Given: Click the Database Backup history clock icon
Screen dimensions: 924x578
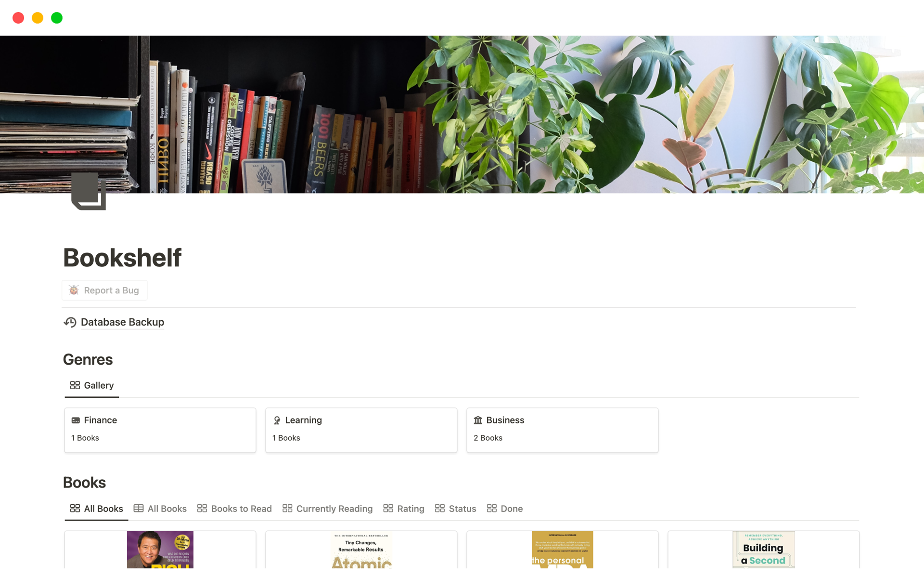Looking at the screenshot, I should 70,322.
